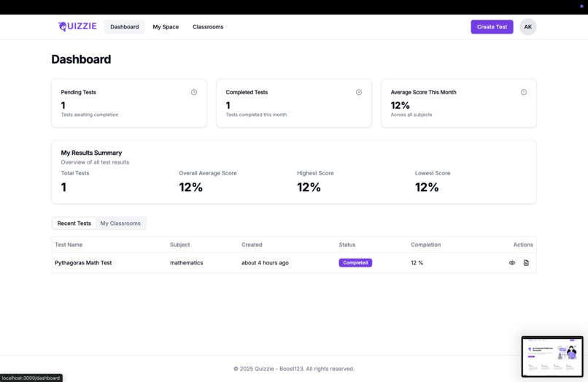
Task: Click Average Score This Month title
Action: (423, 92)
